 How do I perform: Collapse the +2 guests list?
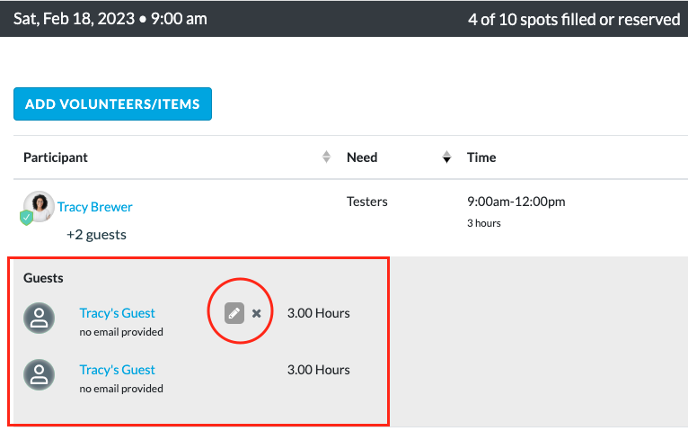tap(96, 235)
